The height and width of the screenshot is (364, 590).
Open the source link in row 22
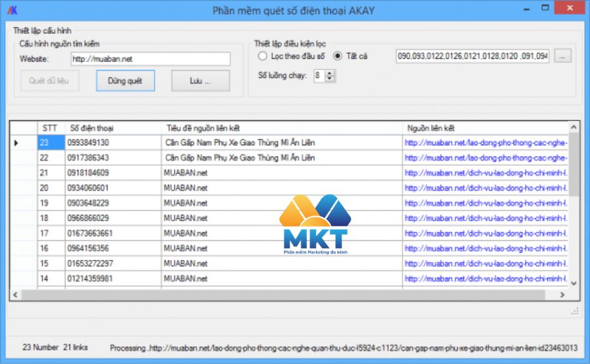point(486,158)
